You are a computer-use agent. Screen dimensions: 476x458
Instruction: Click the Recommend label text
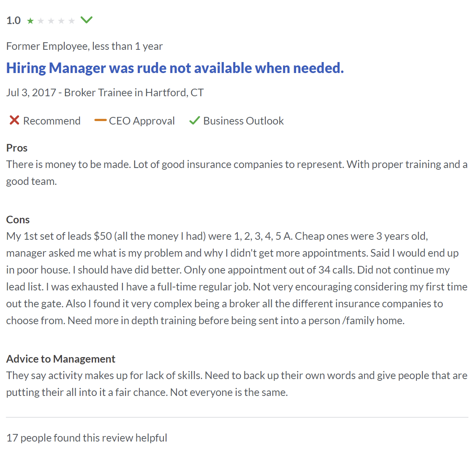52,121
